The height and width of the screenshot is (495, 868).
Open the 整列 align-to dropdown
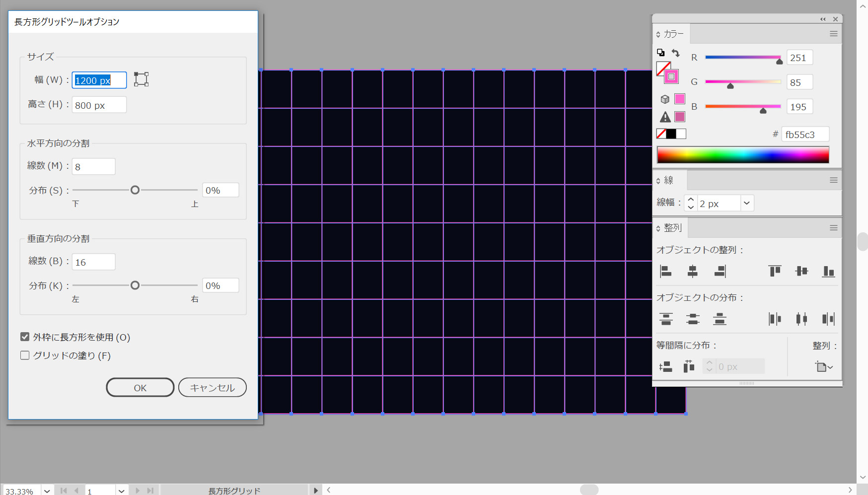(x=824, y=367)
